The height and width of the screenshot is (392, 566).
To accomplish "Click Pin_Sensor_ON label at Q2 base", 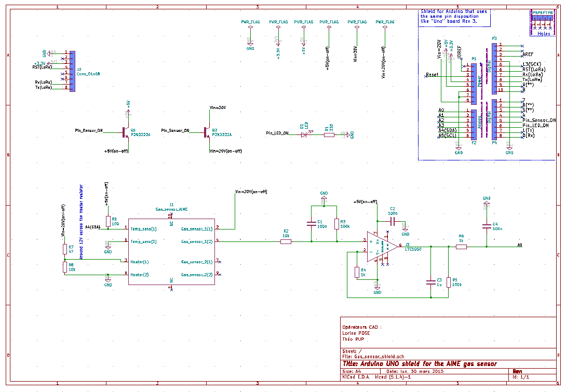I will pos(175,130).
